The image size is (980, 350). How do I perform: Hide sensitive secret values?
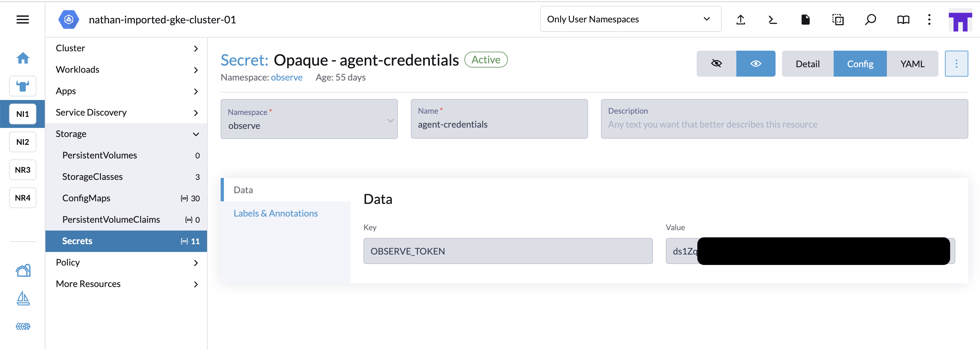[716, 64]
